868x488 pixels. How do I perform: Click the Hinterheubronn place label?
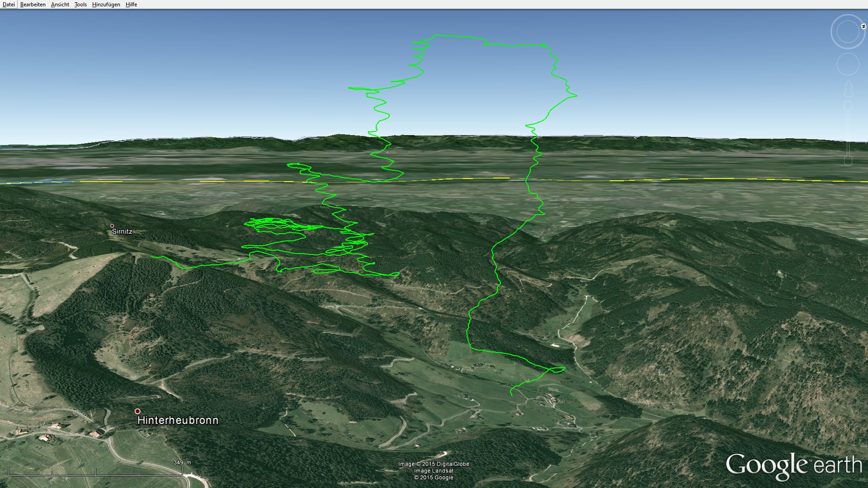tap(178, 420)
